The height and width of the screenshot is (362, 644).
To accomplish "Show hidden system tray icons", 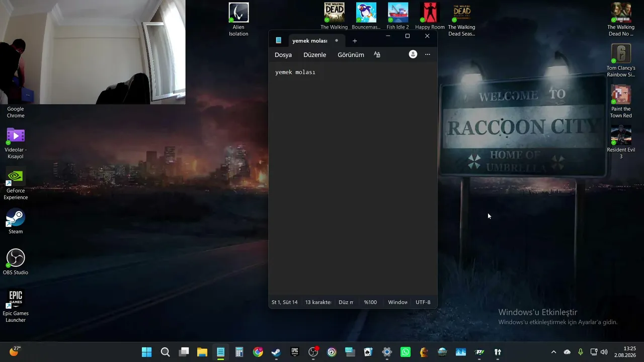I will pos(554,352).
